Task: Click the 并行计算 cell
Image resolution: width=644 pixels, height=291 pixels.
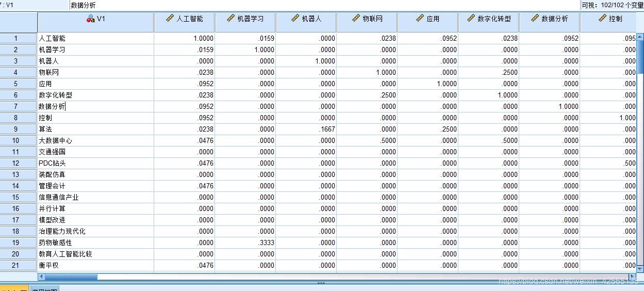Action: click(x=96, y=208)
